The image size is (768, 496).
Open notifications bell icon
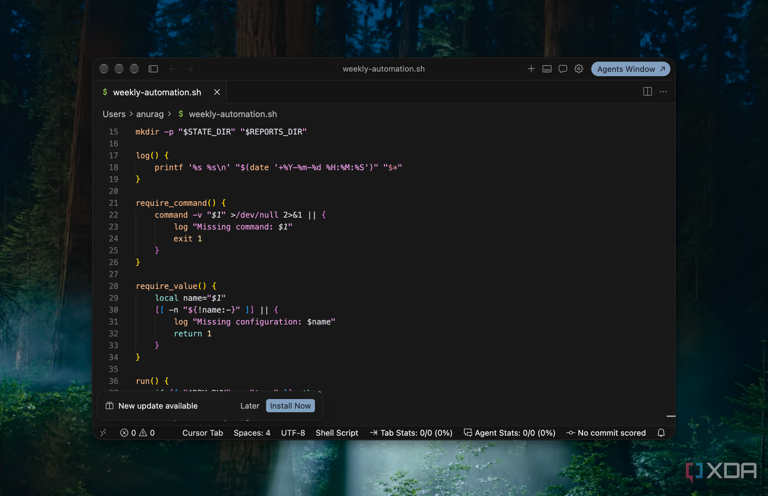pyautogui.click(x=661, y=433)
